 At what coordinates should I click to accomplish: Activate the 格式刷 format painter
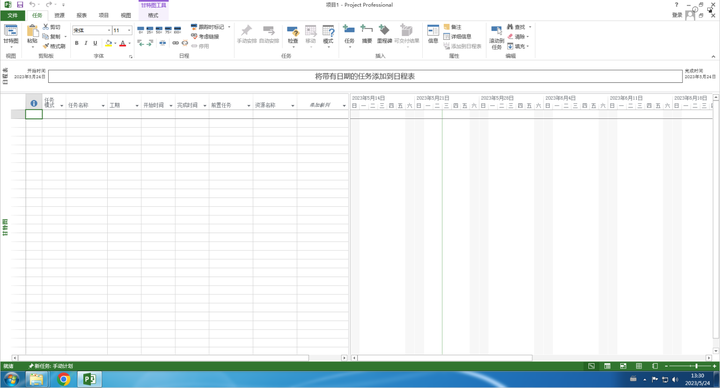pos(54,46)
